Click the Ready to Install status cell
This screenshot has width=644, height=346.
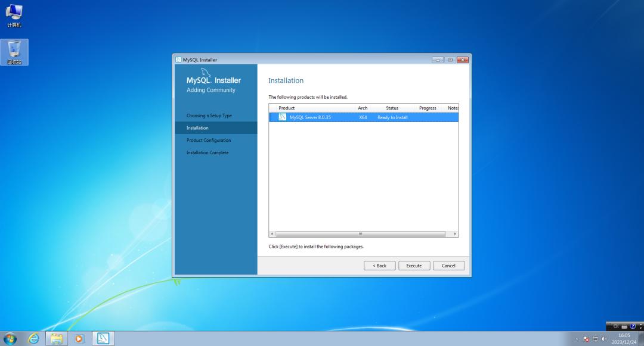(392, 117)
